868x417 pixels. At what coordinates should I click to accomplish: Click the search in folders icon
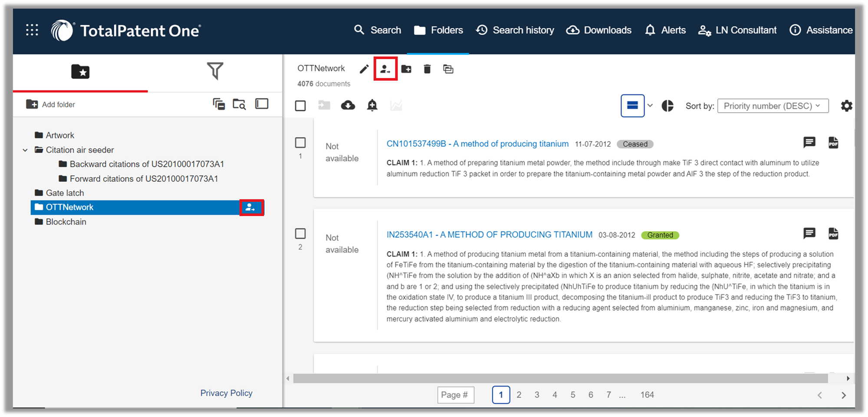tap(239, 104)
